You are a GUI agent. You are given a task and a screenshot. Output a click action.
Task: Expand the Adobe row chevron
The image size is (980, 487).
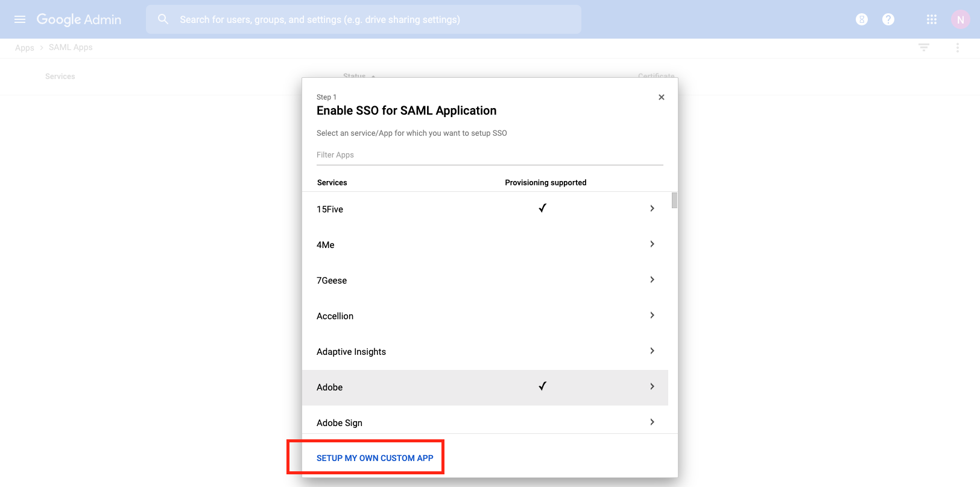[652, 386]
